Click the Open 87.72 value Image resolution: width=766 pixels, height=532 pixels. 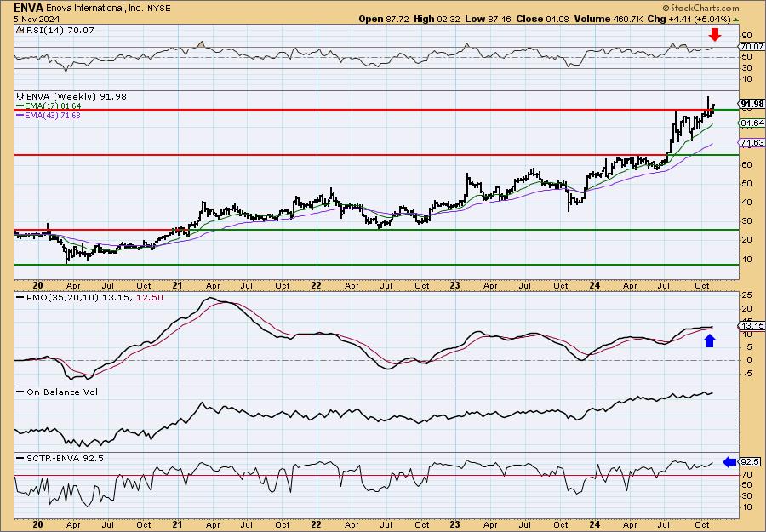click(x=384, y=19)
